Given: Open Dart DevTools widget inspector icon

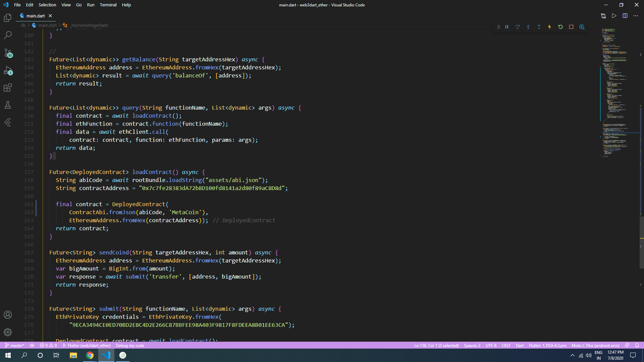Looking at the screenshot, I should point(582,27).
